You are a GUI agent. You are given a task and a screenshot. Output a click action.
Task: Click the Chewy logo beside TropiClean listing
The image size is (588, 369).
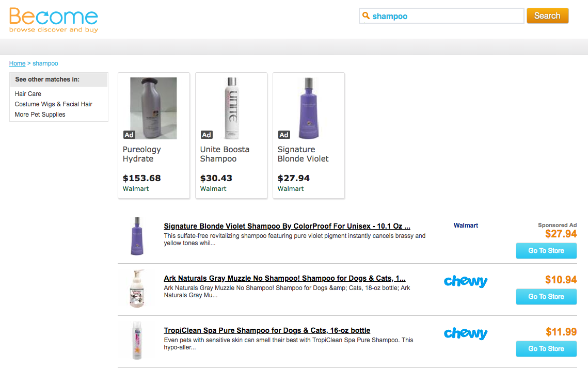pyautogui.click(x=466, y=333)
